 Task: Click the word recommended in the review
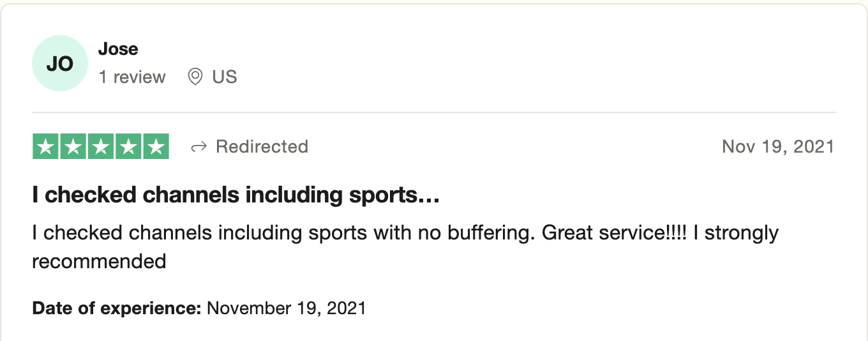[x=99, y=261]
